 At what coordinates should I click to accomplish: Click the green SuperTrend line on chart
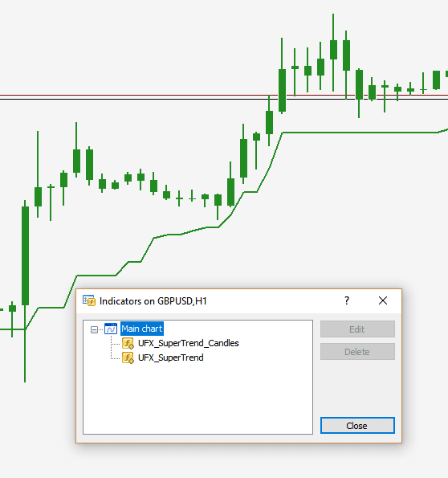[360, 133]
